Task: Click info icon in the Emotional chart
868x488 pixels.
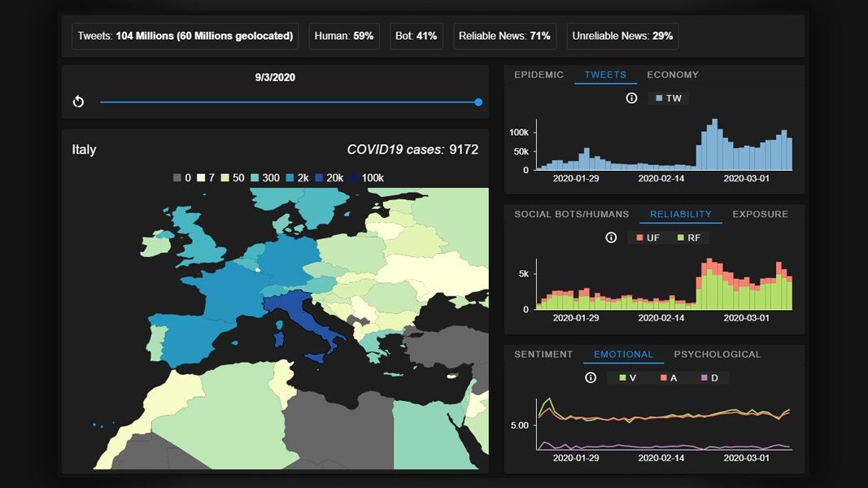Action: point(591,377)
